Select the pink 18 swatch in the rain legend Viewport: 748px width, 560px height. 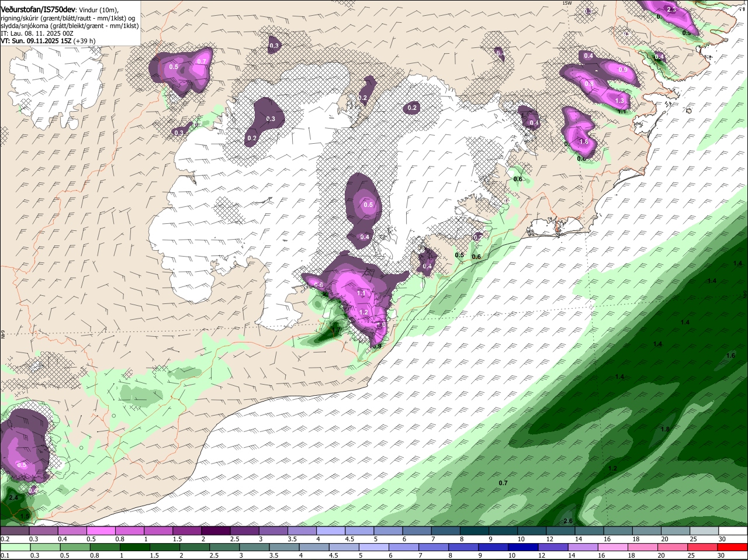tap(643, 547)
